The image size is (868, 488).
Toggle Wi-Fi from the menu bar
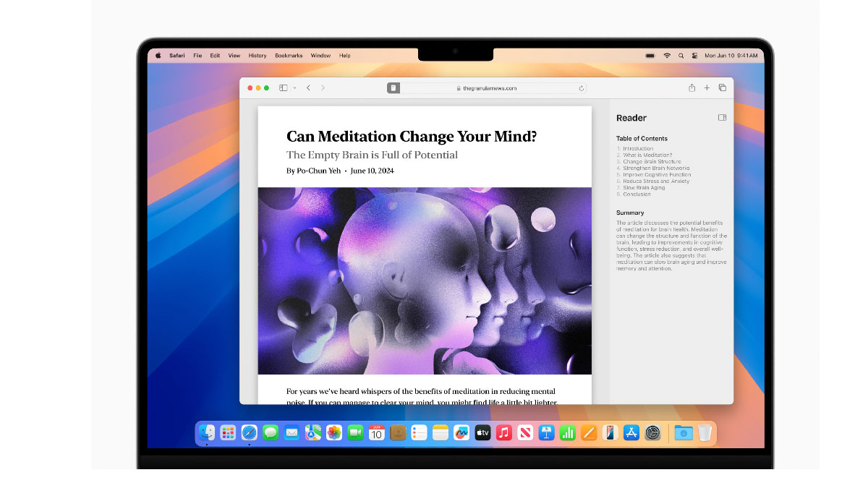click(666, 55)
